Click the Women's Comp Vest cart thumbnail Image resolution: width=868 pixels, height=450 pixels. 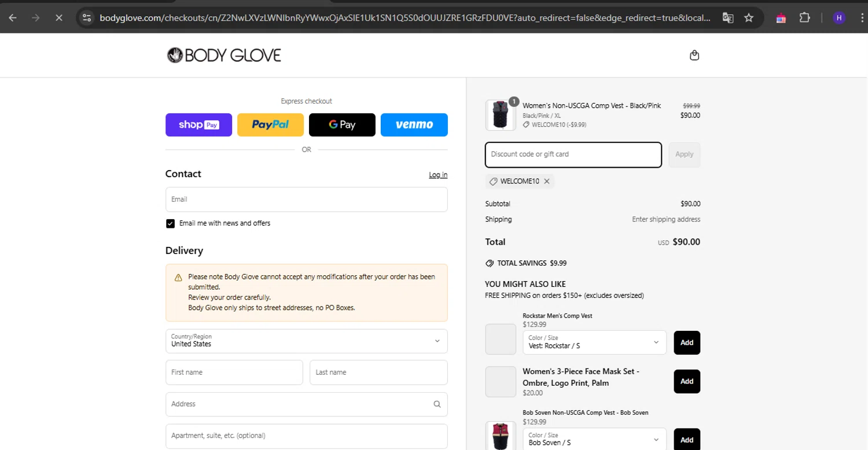pos(501,115)
